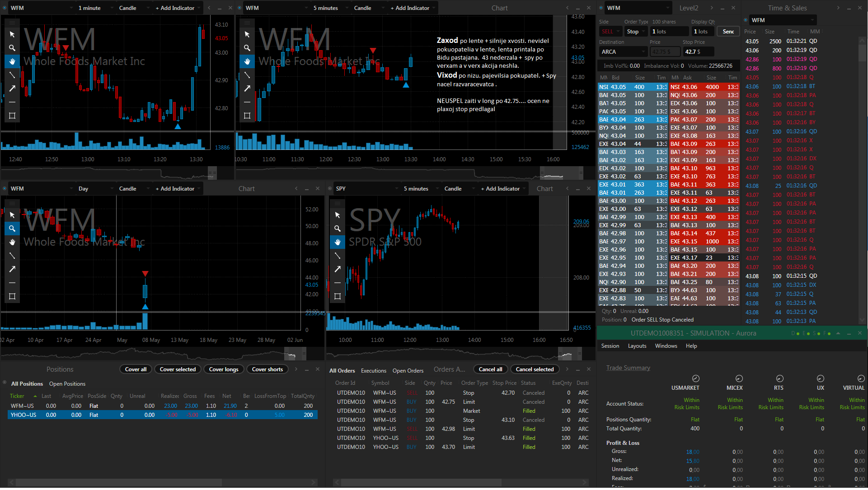Toggle radio button beside Time & Sales WFM
Viewport: 868px width, 490px height.
(746, 20)
